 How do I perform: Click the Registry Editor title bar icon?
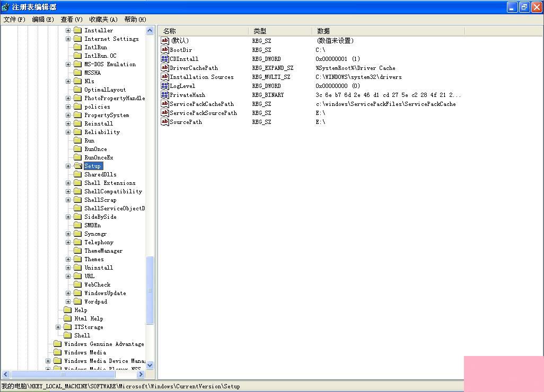click(x=5, y=7)
